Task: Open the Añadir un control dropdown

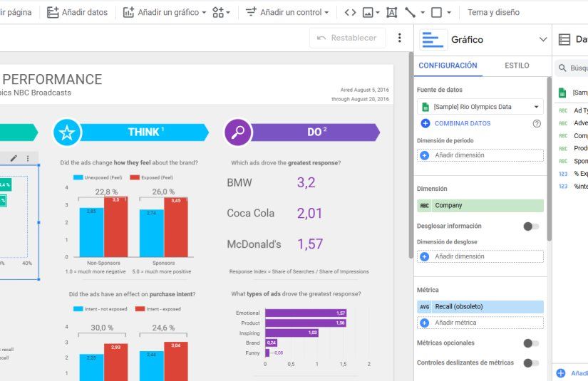Action: tap(287, 12)
